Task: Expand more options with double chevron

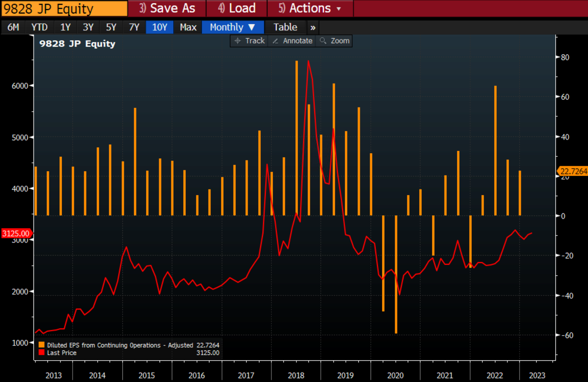Action: (313, 28)
